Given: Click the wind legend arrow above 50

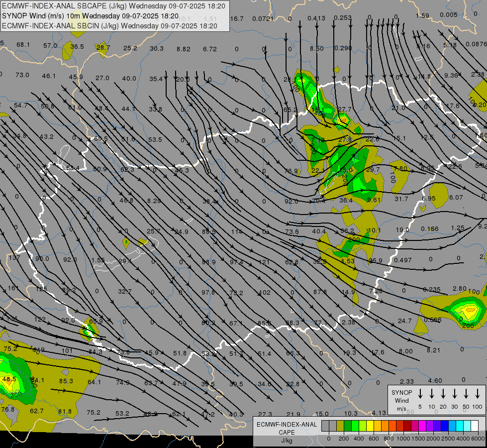Looking at the screenshot, I should click(x=466, y=393).
